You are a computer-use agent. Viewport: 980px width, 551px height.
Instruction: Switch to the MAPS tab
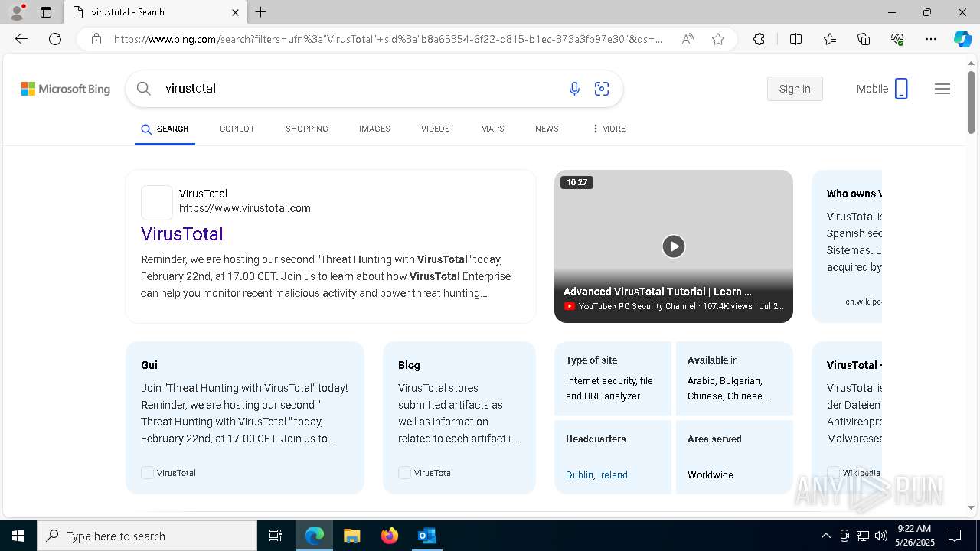pos(492,129)
